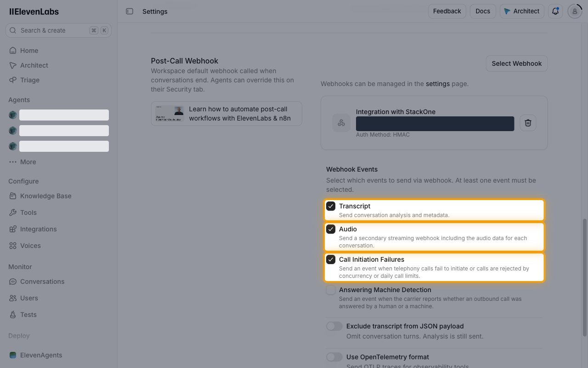
Task: Click the Select Webhook button
Action: click(517, 63)
